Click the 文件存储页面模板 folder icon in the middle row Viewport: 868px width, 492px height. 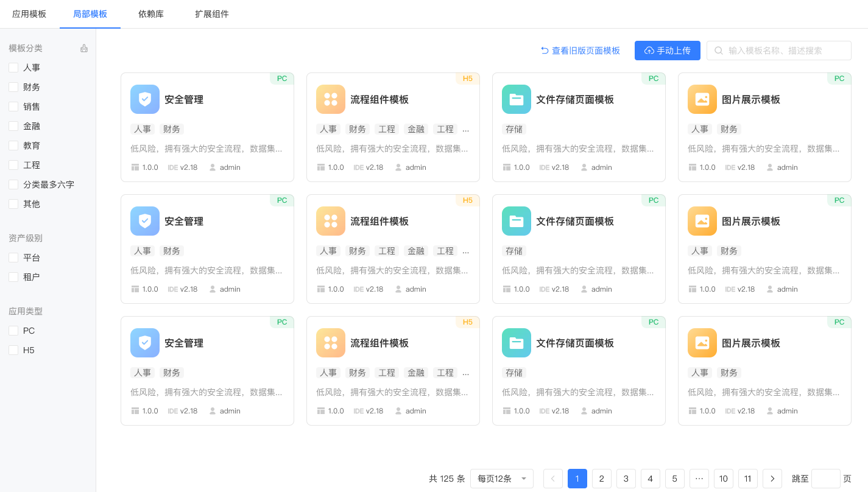click(517, 221)
